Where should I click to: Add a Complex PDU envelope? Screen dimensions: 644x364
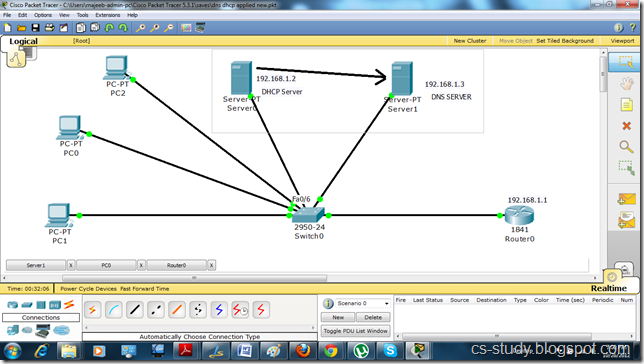pyautogui.click(x=626, y=220)
